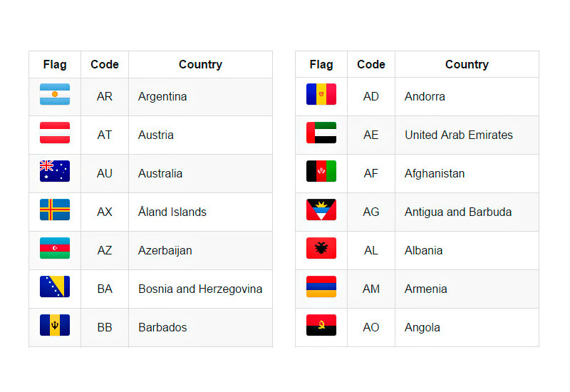Click the left table Country header

[x=200, y=64]
